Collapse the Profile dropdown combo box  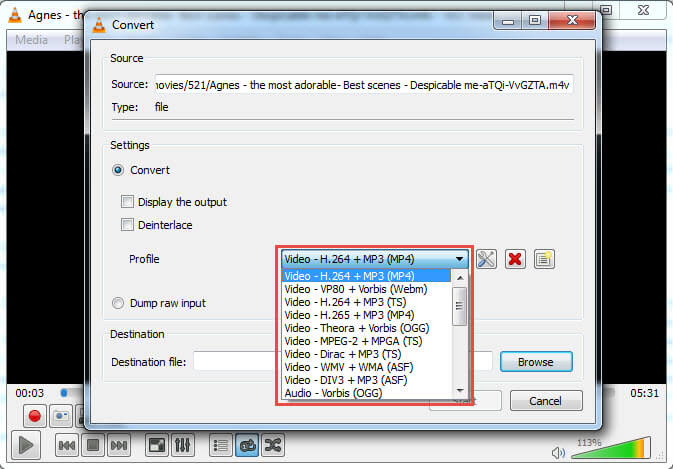point(374,259)
